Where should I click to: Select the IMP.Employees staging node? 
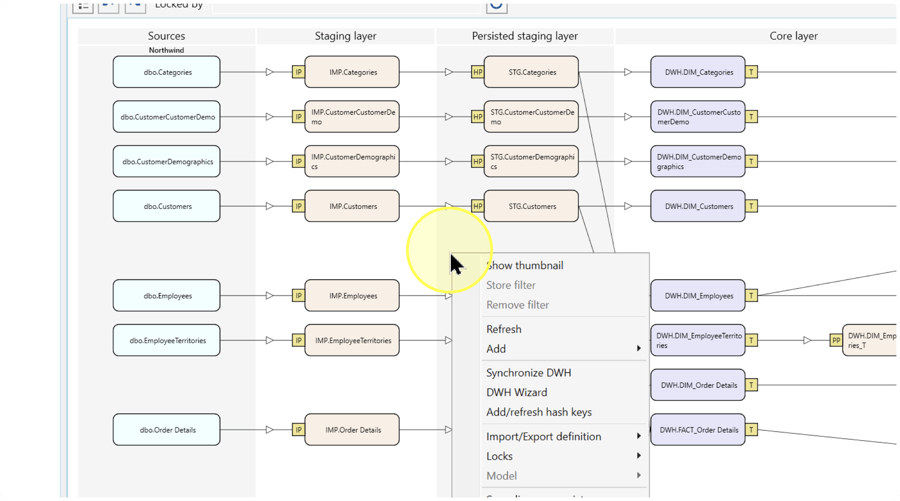click(x=352, y=296)
